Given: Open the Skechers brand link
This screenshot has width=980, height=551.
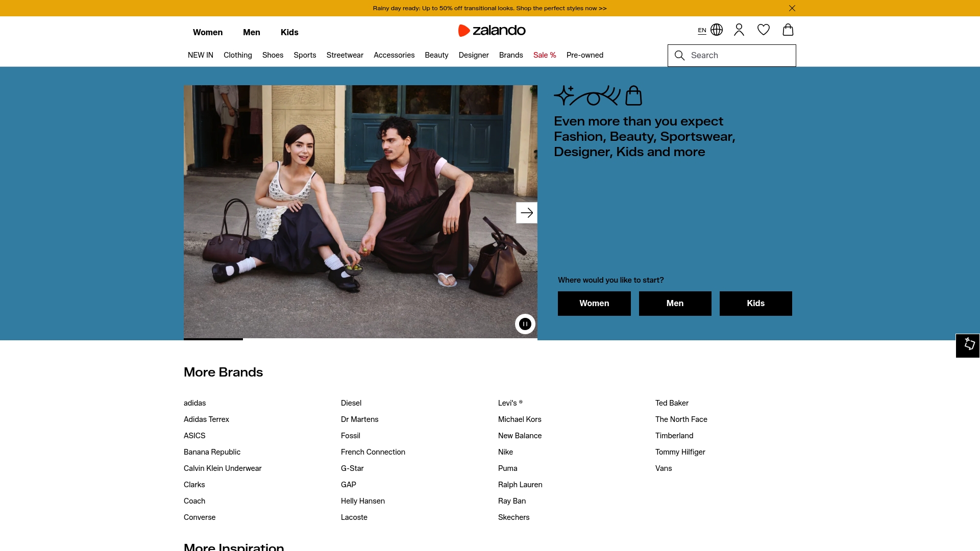Looking at the screenshot, I should (x=514, y=517).
